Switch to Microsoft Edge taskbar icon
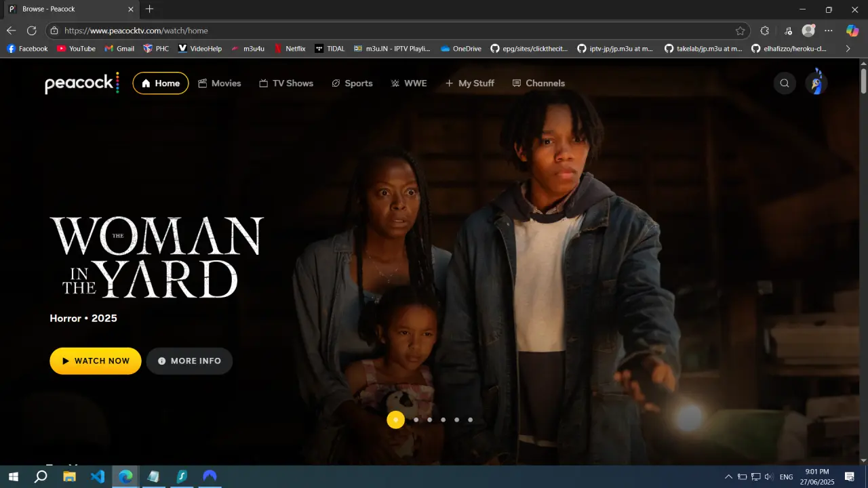Image resolution: width=868 pixels, height=488 pixels. tap(126, 476)
